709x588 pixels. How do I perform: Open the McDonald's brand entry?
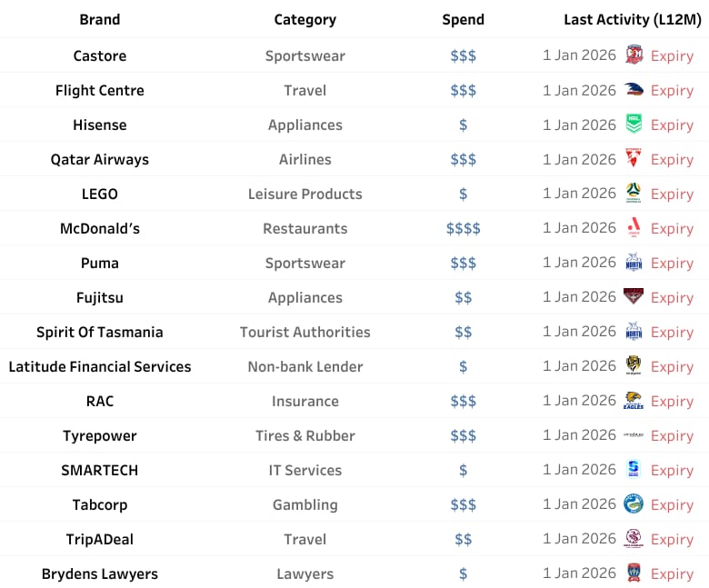100,228
